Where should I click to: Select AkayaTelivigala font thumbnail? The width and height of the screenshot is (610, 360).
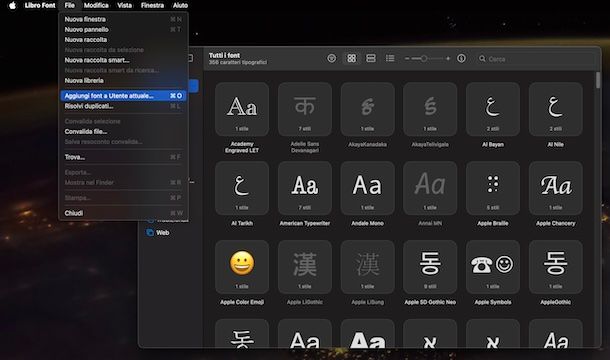pos(430,109)
